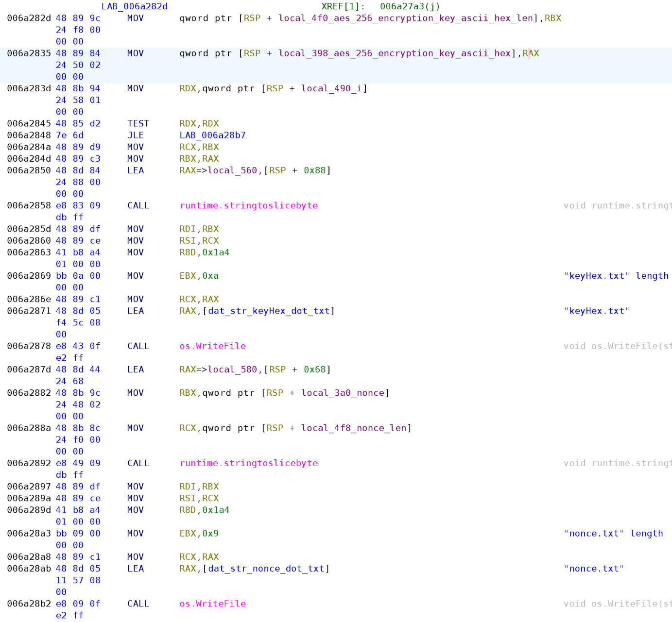Screen dimensions: 672x622
Task: Click void os.WriteFile signature comment at 006a2878
Action: (618, 346)
